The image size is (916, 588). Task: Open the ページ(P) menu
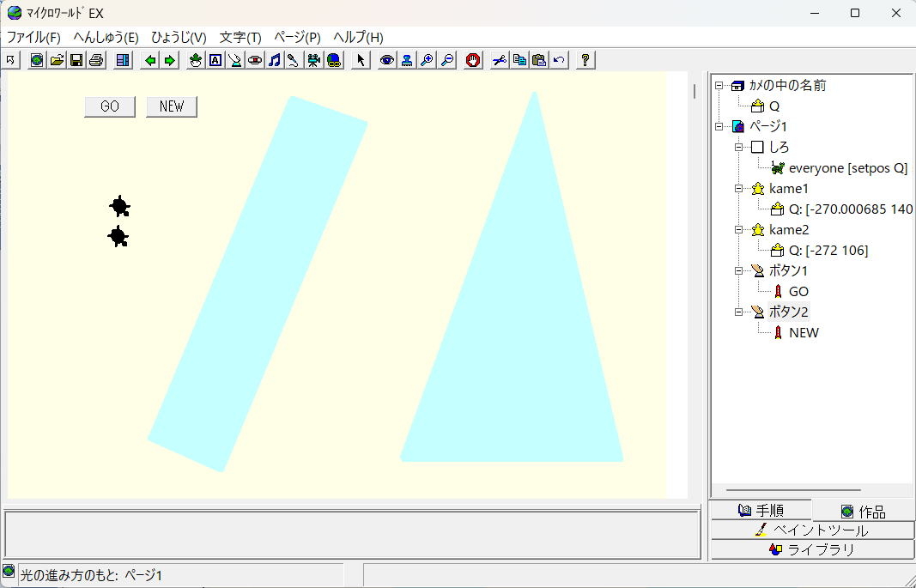click(x=297, y=38)
